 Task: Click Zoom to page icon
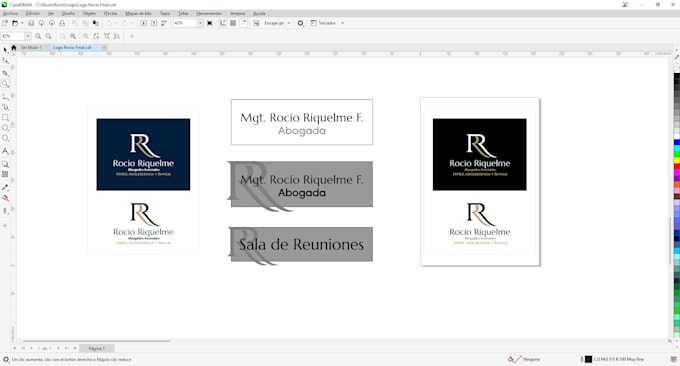point(96,36)
